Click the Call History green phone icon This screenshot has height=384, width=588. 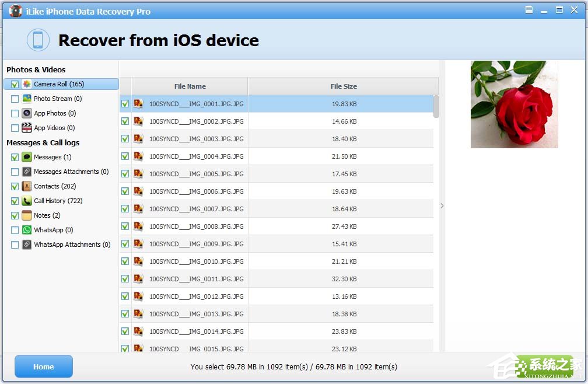[27, 201]
